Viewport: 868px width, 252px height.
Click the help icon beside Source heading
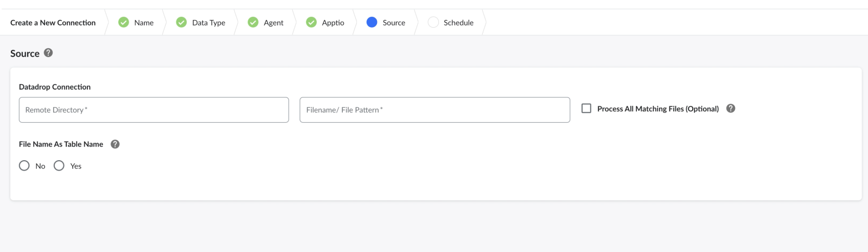(x=48, y=53)
